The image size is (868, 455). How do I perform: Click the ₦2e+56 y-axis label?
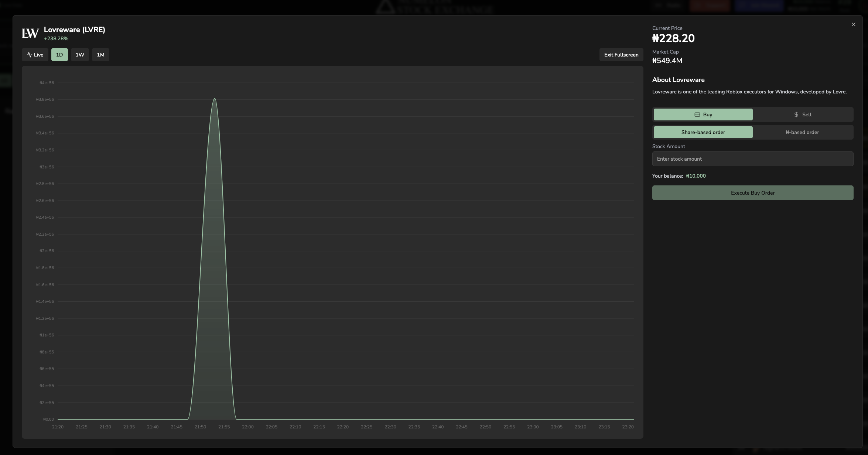pyautogui.click(x=47, y=251)
